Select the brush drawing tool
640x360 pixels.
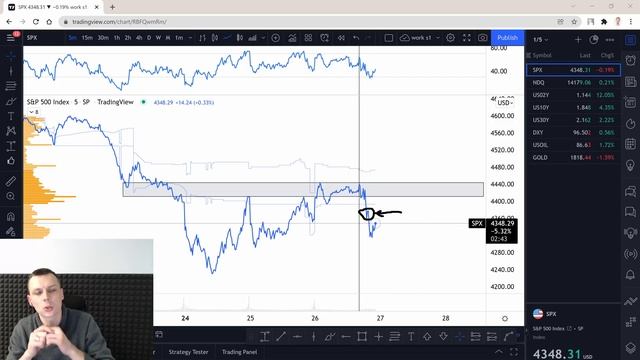pyautogui.click(x=11, y=101)
